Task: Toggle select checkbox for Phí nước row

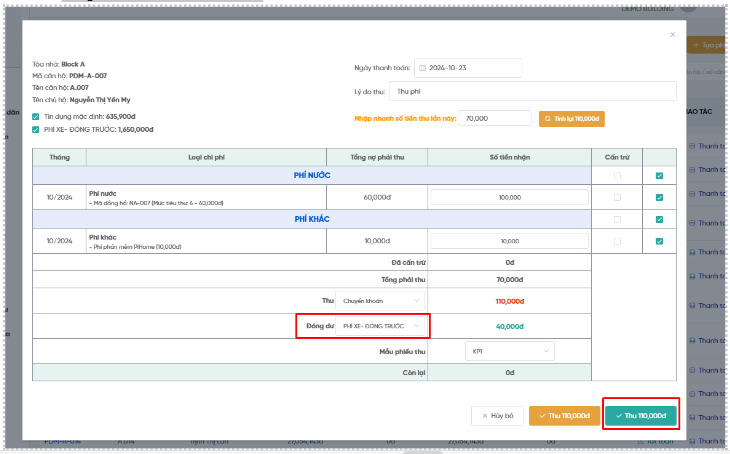Action: (x=659, y=197)
